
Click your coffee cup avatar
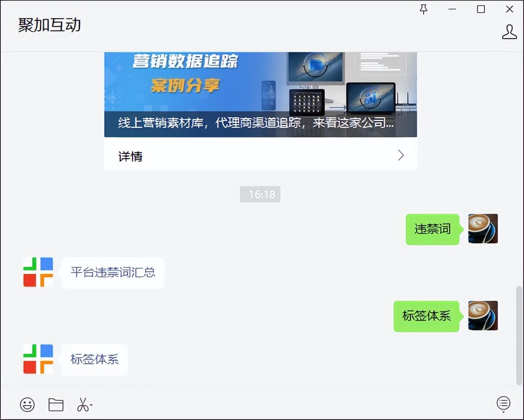click(483, 229)
